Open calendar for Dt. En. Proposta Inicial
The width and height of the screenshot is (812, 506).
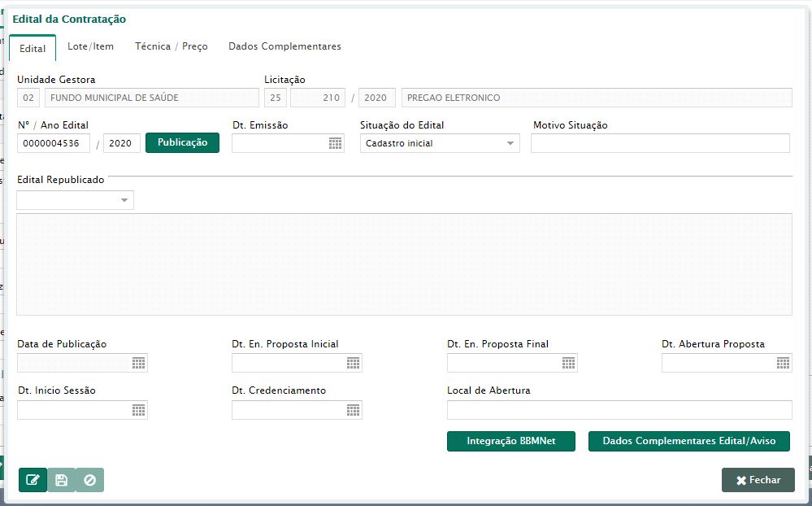point(353,363)
